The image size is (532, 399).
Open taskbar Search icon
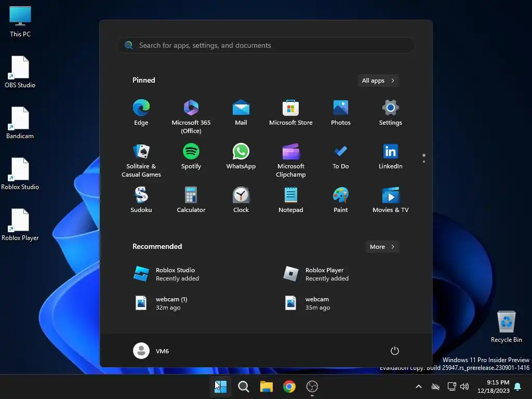click(x=243, y=387)
